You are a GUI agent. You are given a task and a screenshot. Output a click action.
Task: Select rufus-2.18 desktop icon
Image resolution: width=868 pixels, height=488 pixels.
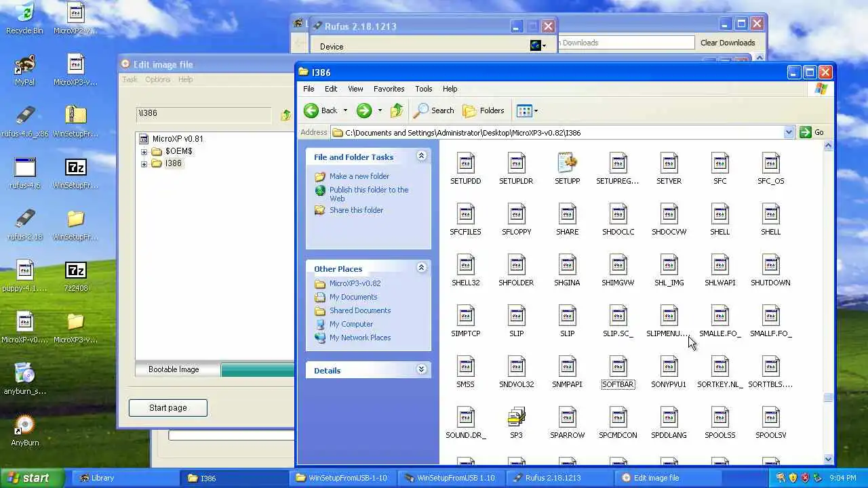tap(24, 224)
